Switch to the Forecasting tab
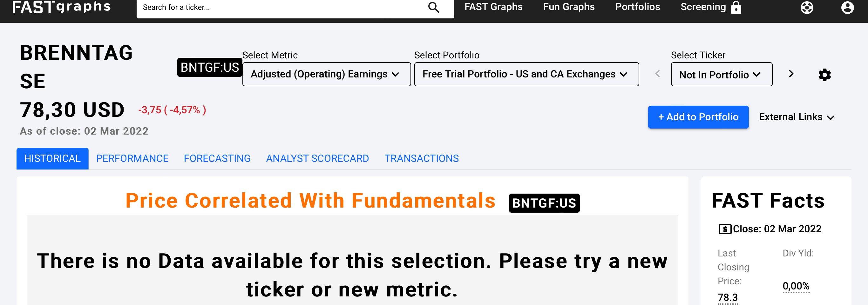The width and height of the screenshot is (868, 305). [x=217, y=159]
